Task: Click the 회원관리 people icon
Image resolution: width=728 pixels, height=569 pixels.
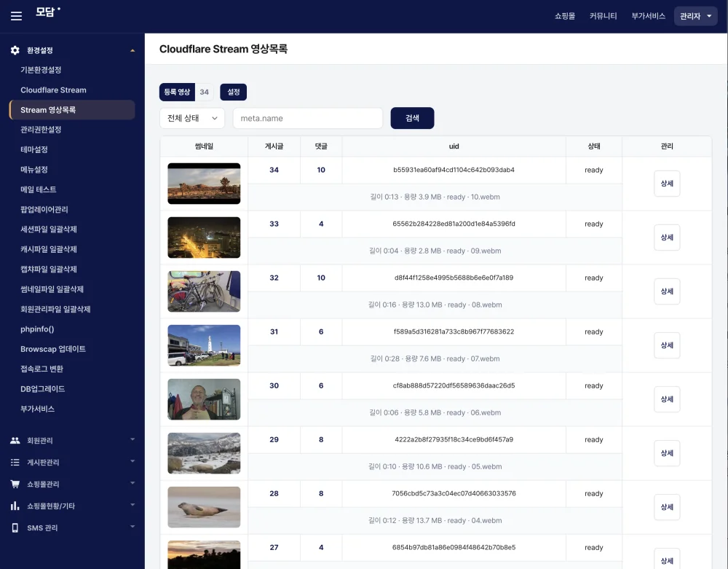Action: (15, 440)
